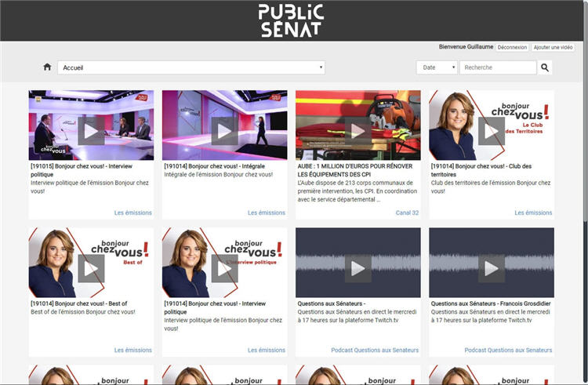Viewport: 588px width, 385px height.
Task: Click title '[191014] Bonjour chez vous! - Club des territoires'
Action: [481, 170]
